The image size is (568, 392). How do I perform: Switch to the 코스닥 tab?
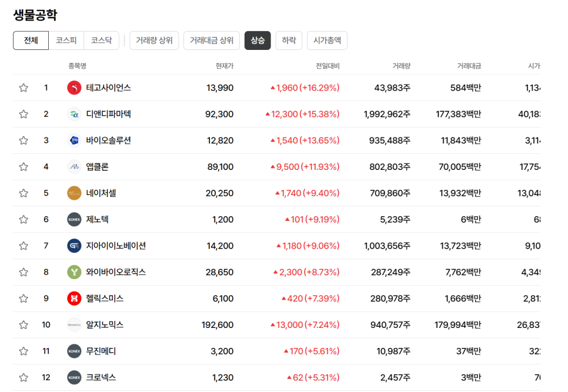(x=101, y=40)
